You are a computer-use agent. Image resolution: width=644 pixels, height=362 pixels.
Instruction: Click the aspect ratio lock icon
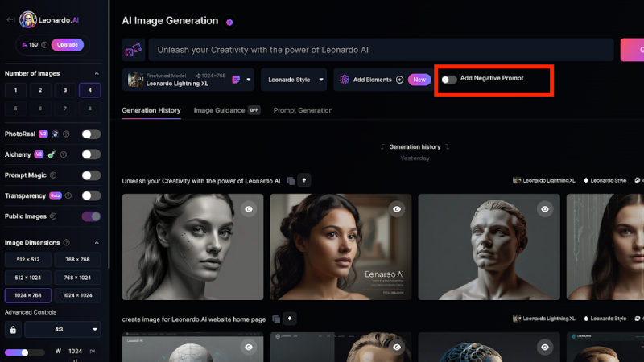(x=13, y=329)
